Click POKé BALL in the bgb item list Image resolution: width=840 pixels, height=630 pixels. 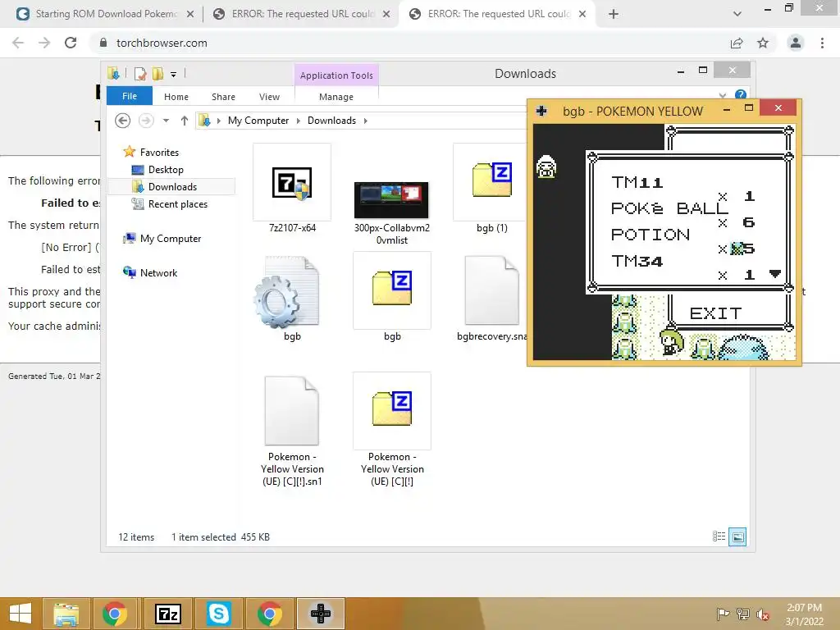coord(670,208)
